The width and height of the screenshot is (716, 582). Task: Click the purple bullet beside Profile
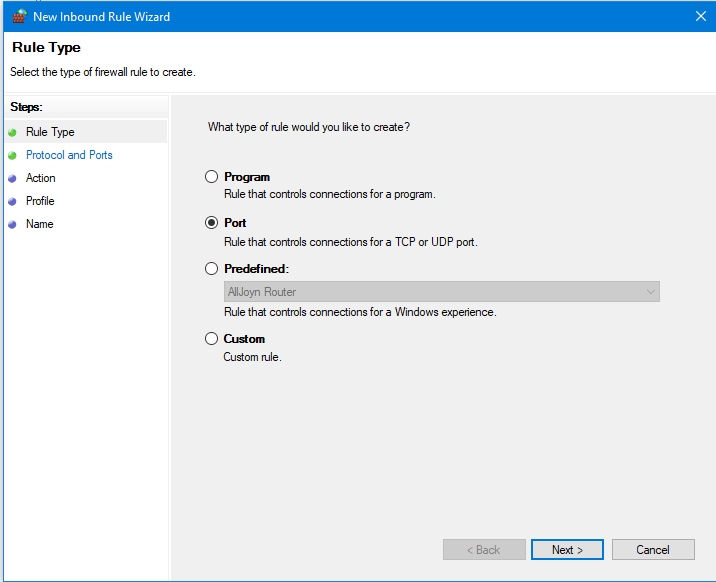click(12, 201)
